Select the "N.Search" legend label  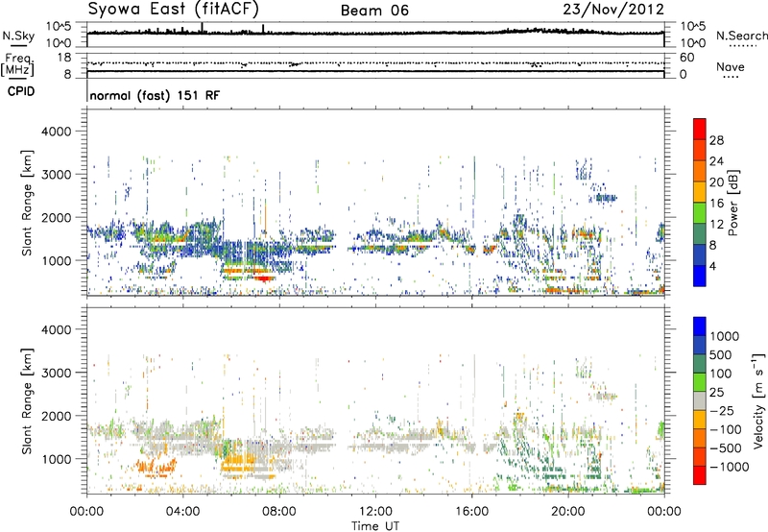741,36
